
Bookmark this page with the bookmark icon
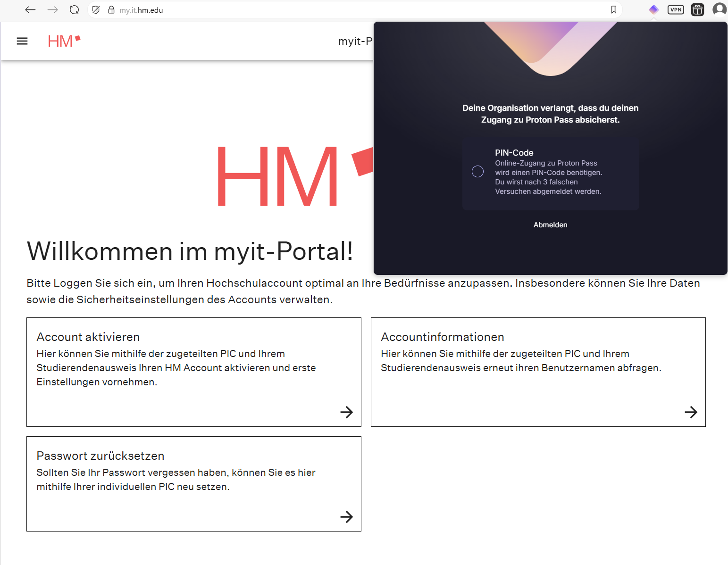click(x=613, y=10)
